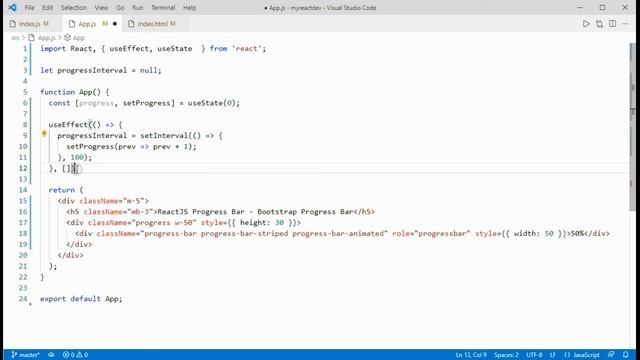Switch to the index.js tab

pyautogui.click(x=34, y=24)
